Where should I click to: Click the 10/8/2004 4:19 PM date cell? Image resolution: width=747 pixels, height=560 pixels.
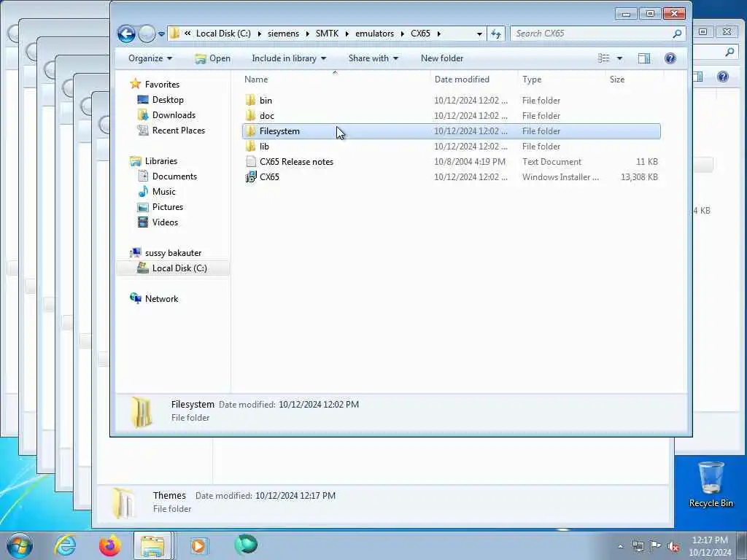470,161
